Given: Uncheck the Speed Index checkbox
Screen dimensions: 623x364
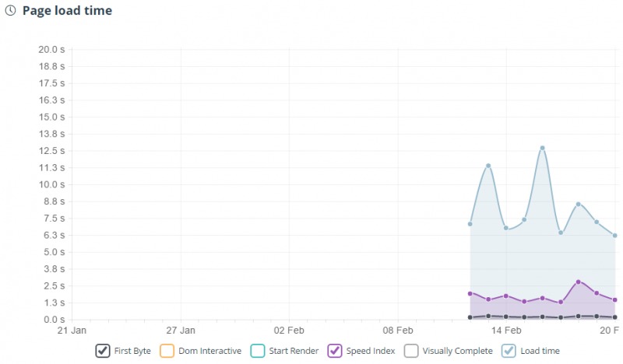Looking at the screenshot, I should pos(336,351).
